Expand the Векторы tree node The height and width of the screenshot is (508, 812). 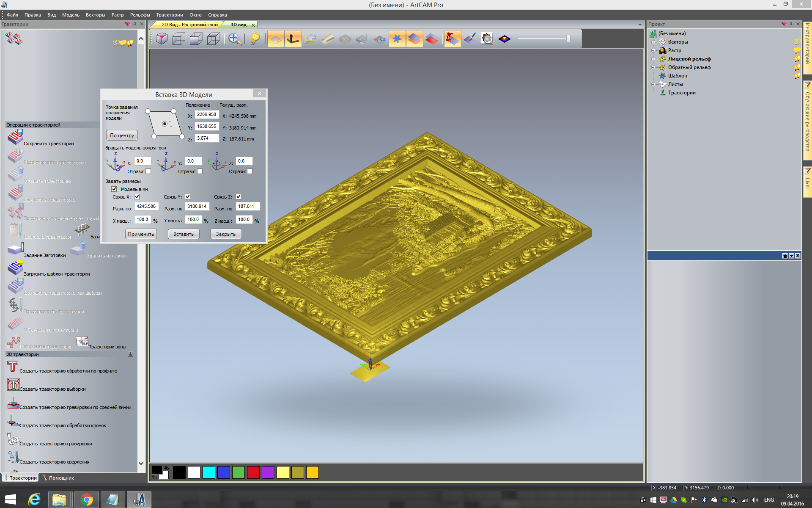click(x=653, y=42)
